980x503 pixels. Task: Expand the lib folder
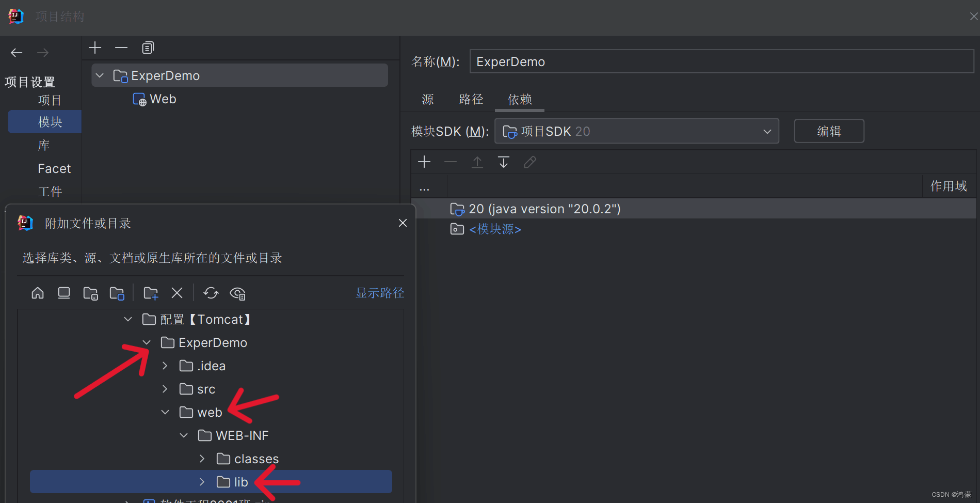202,482
